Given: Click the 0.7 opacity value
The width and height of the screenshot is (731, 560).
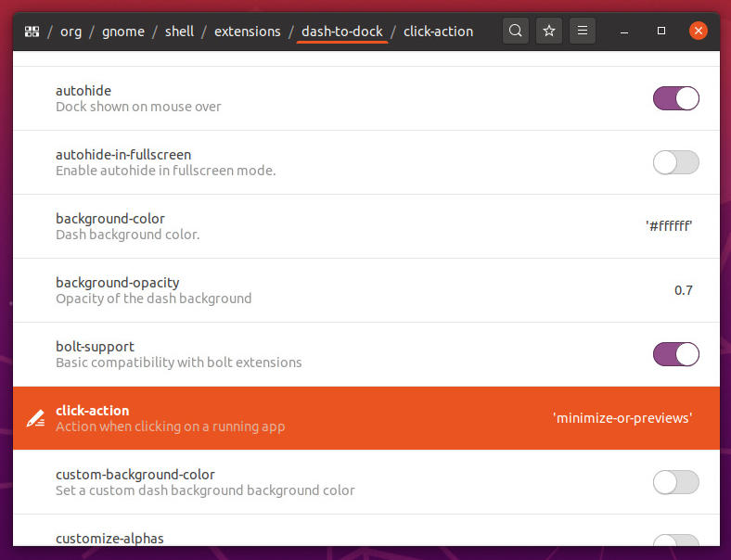Looking at the screenshot, I should pos(684,290).
